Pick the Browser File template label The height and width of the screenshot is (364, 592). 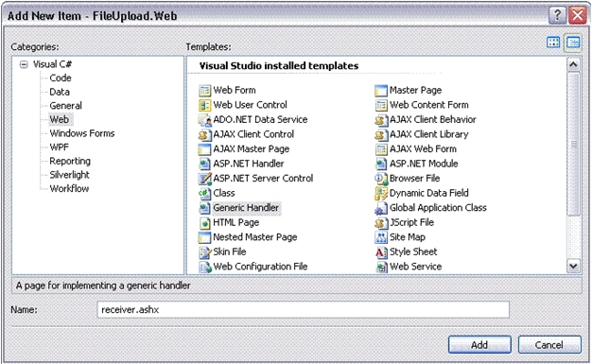tap(414, 179)
